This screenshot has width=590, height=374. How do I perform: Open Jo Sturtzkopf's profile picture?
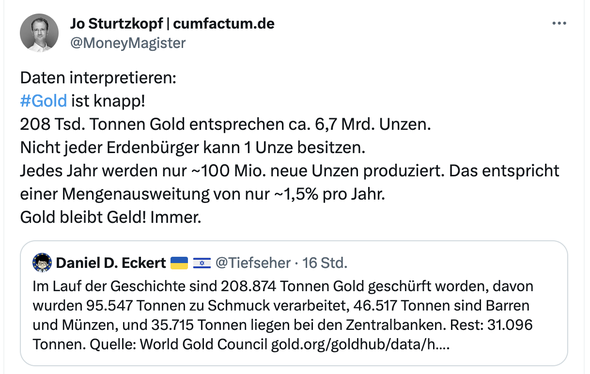39,33
